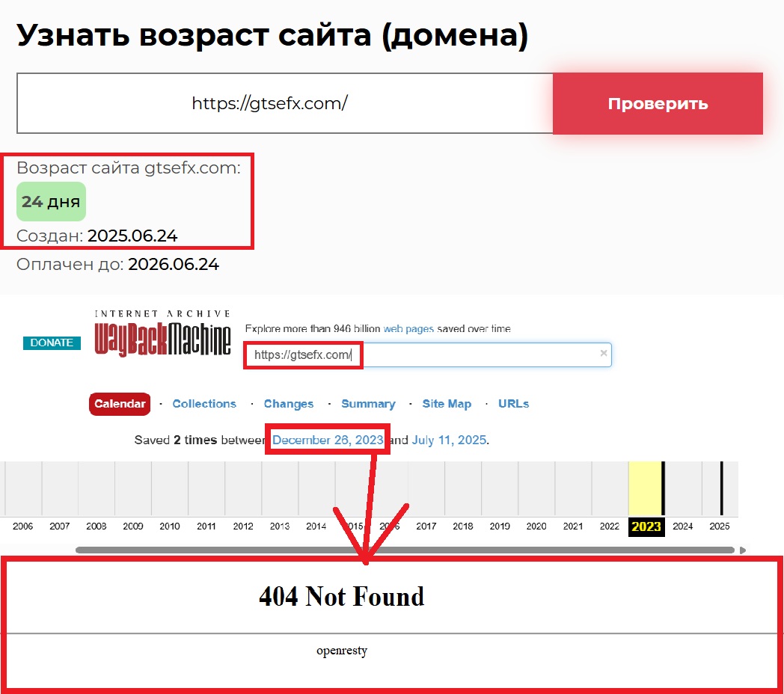Image resolution: width=784 pixels, height=694 pixels.
Task: Click the 'web pages' hyperlink
Action: [408, 329]
